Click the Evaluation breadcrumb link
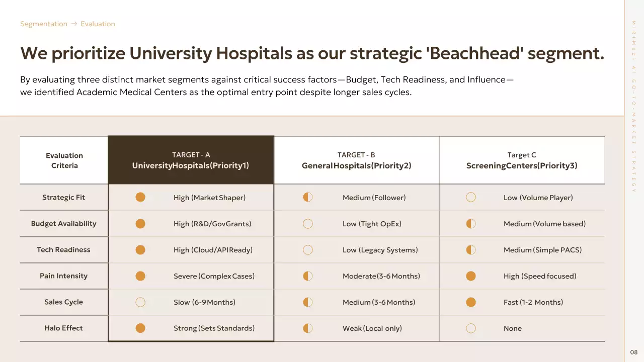Viewport: 644px width, 362px height. (x=98, y=24)
